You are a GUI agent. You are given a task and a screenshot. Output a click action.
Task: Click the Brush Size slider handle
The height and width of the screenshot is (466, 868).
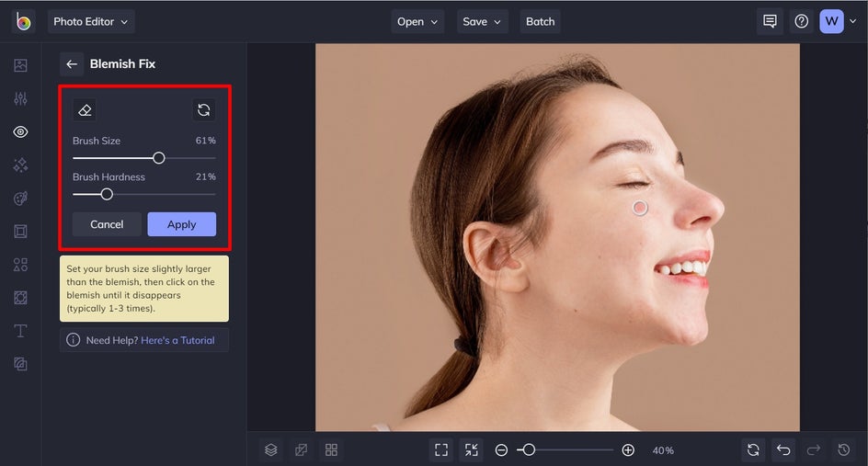pos(159,158)
